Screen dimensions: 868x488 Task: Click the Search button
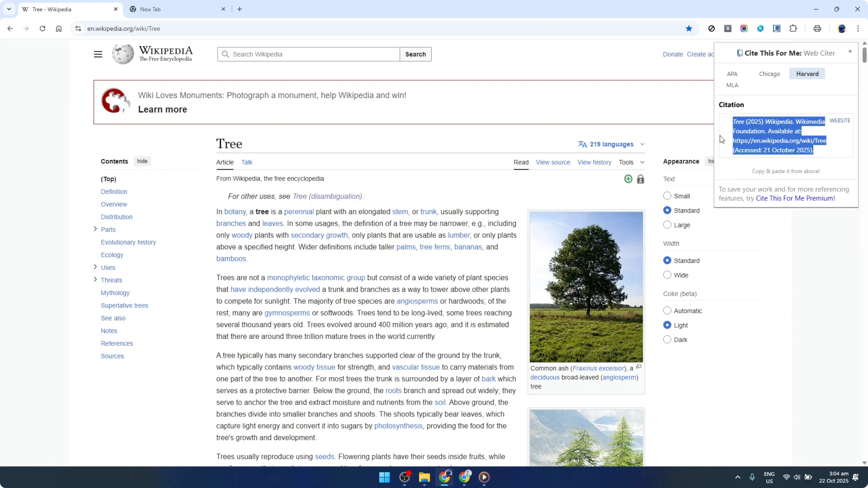415,54
